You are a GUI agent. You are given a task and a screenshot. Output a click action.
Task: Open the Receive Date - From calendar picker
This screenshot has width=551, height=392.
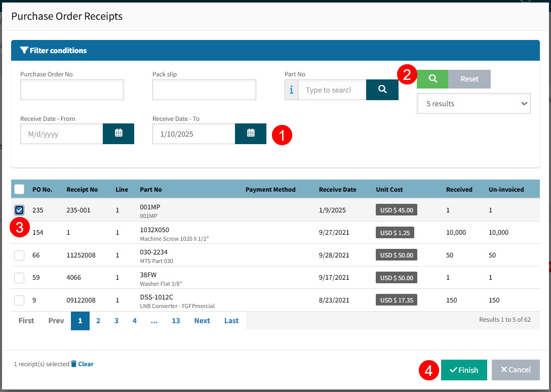pyautogui.click(x=119, y=134)
